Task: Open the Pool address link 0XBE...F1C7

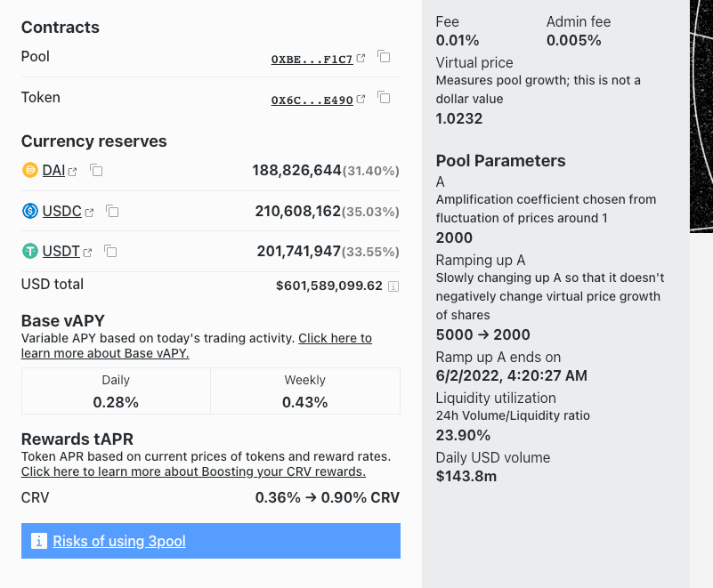Action: coord(312,60)
